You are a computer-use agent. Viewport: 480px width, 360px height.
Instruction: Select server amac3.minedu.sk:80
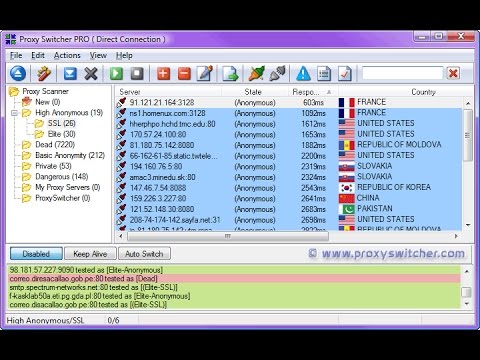pos(289,177)
